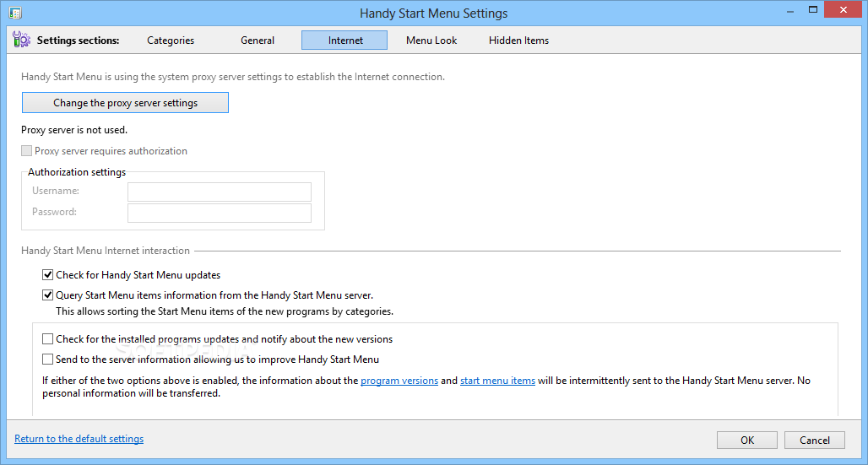This screenshot has height=465, width=868.
Task: Click the system proxy server info sentence
Action: 232,77
